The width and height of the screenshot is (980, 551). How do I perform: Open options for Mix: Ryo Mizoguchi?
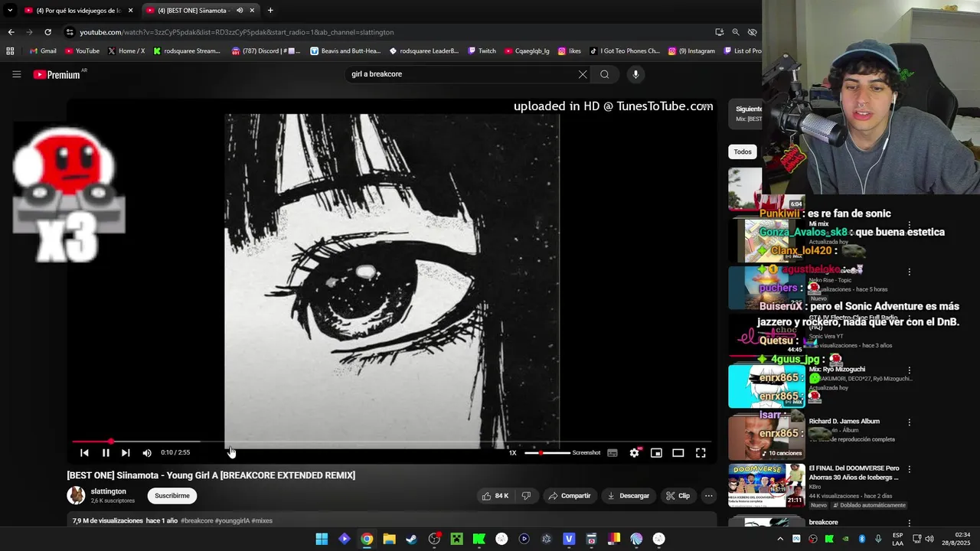pyautogui.click(x=910, y=370)
